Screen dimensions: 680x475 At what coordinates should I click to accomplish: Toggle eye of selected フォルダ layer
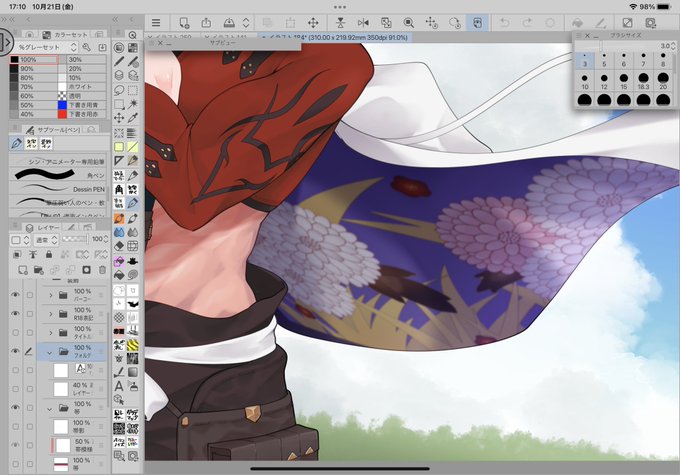pos(16,351)
